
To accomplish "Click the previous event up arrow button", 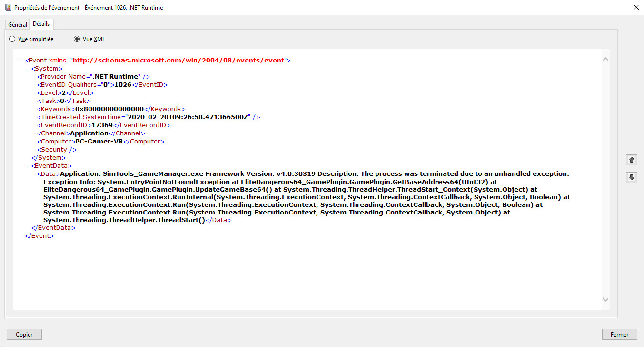I will pyautogui.click(x=632, y=160).
